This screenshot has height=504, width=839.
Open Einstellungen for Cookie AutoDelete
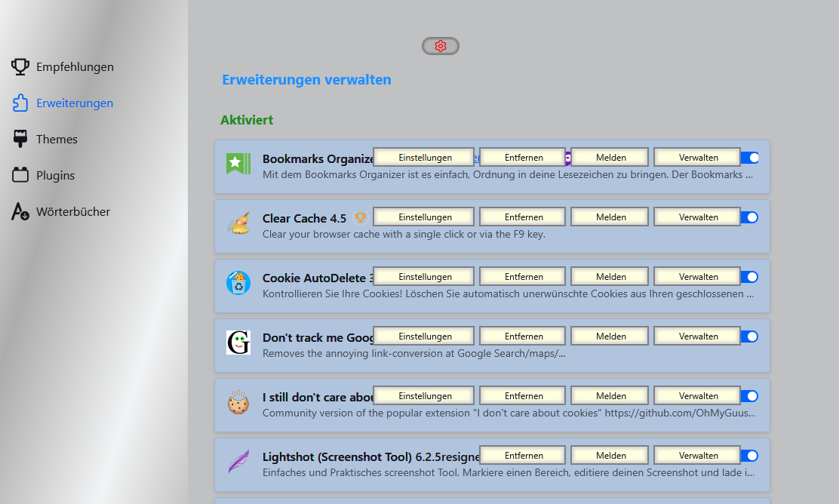(424, 277)
